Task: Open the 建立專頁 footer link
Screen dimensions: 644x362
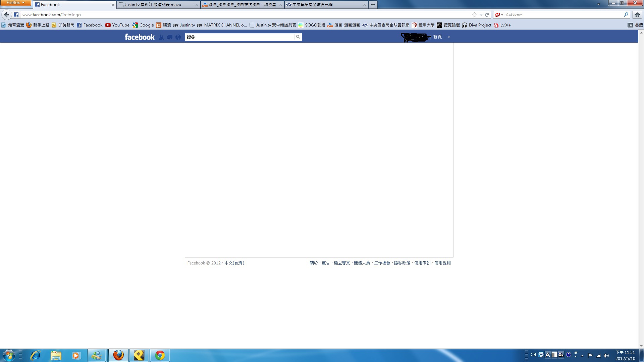Action: [342, 263]
